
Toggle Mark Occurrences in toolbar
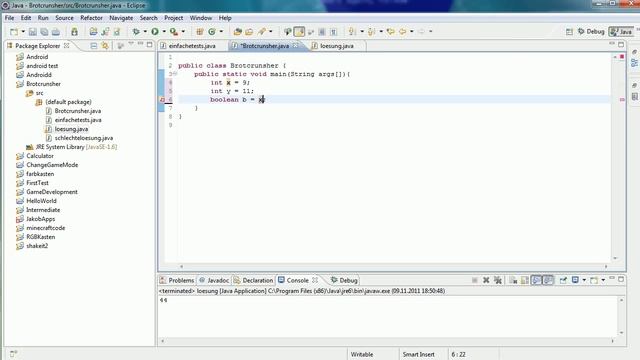pos(299,31)
